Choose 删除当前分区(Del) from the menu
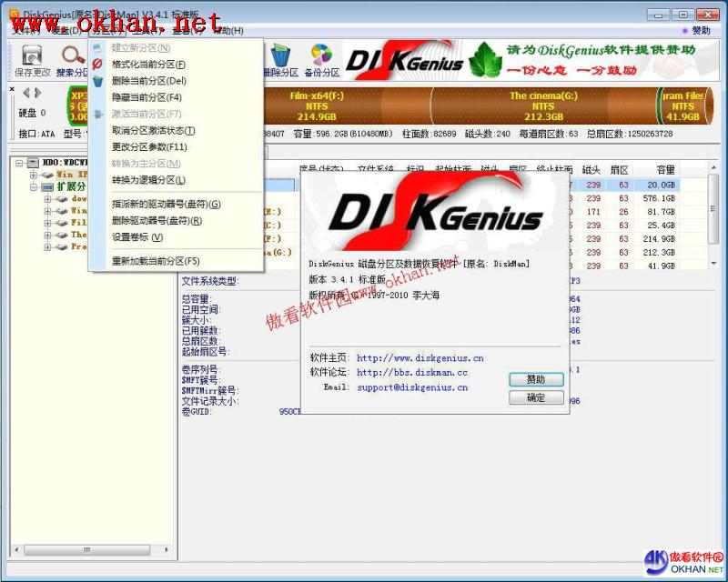This screenshot has width=728, height=582. (176, 81)
